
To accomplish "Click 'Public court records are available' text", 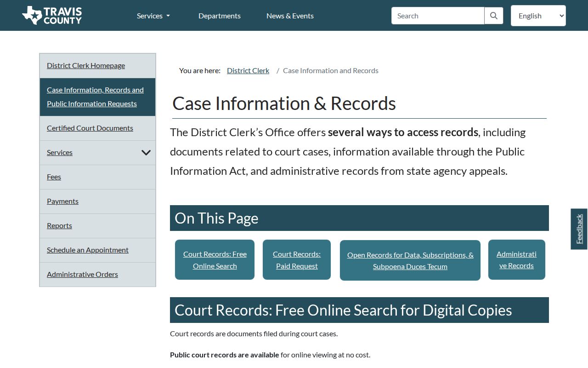I will [x=224, y=355].
